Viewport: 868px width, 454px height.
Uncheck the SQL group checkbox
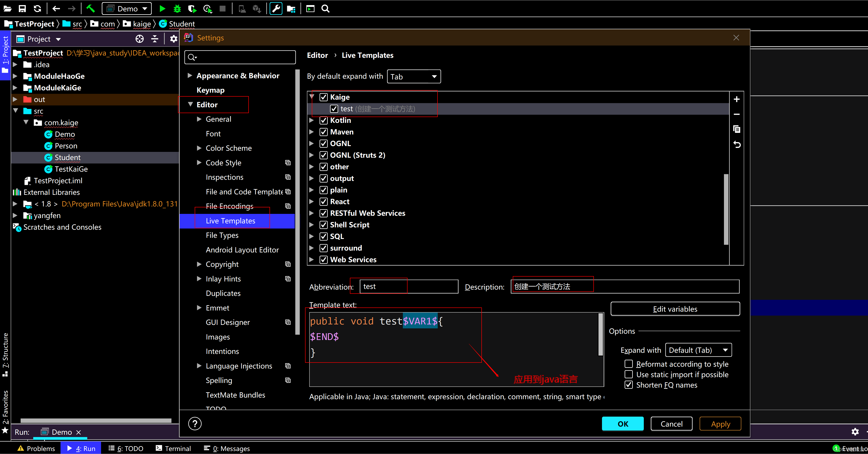click(323, 236)
